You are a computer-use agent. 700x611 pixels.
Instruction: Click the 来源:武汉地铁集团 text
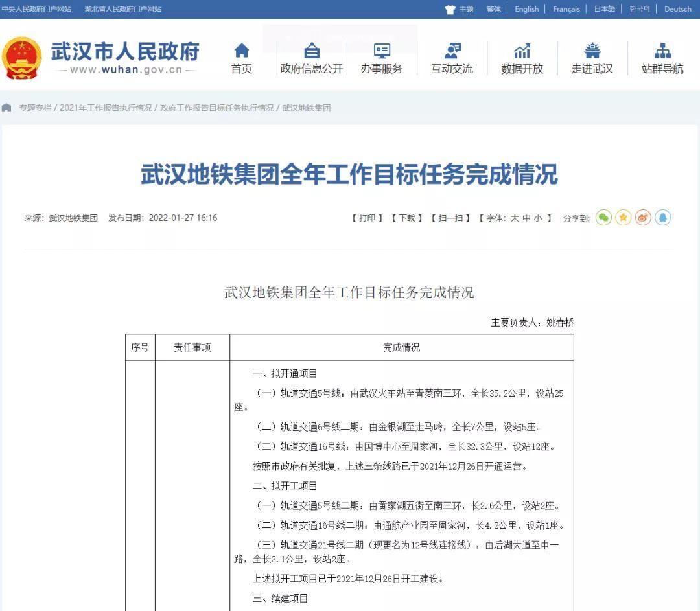tap(61, 218)
